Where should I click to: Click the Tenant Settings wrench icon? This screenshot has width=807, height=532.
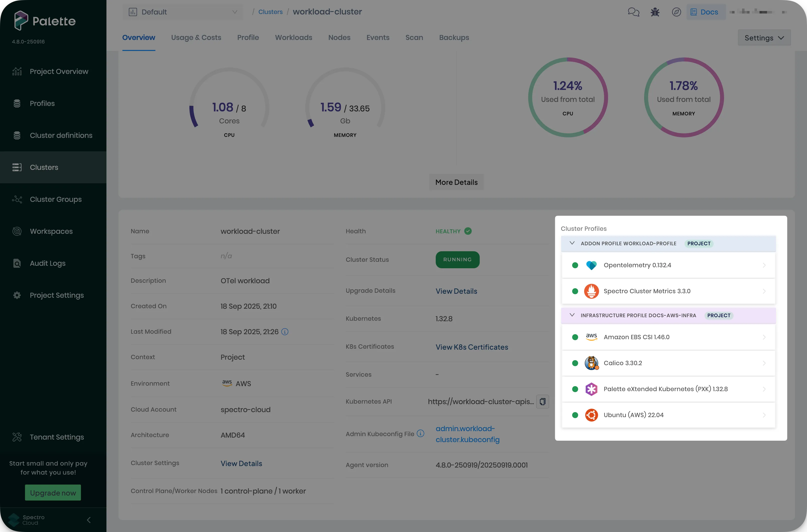coord(17,437)
